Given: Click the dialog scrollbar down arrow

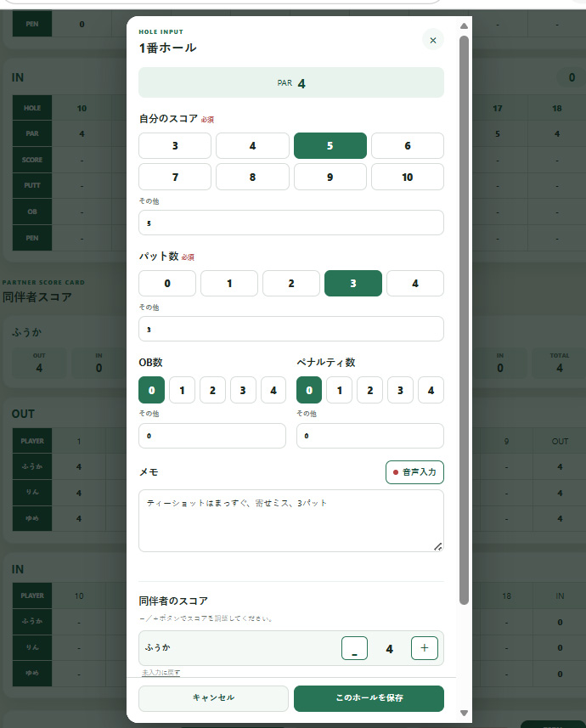Looking at the screenshot, I should coord(464,713).
